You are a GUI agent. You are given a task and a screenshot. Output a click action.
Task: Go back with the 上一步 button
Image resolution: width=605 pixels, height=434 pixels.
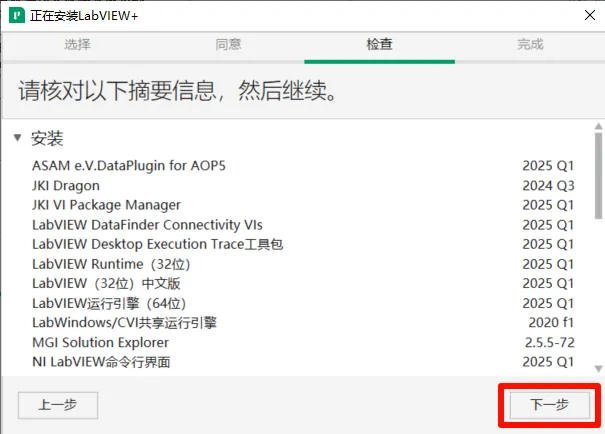(x=58, y=405)
